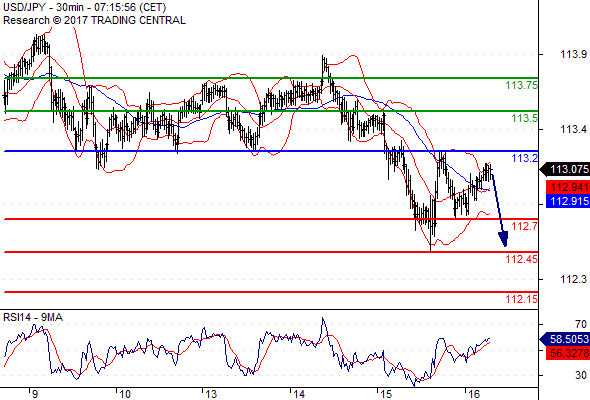Select date marker 13 on time axis
The image size is (590, 400).
tap(211, 394)
